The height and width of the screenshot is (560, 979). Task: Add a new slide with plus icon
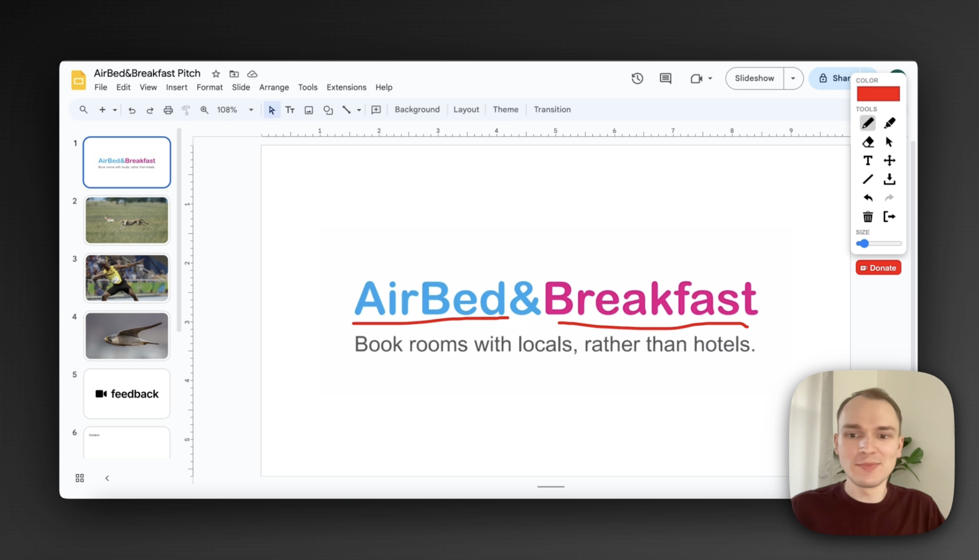click(x=102, y=110)
